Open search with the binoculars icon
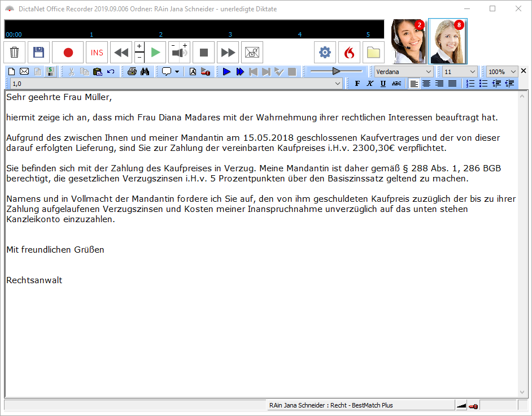 (145, 72)
